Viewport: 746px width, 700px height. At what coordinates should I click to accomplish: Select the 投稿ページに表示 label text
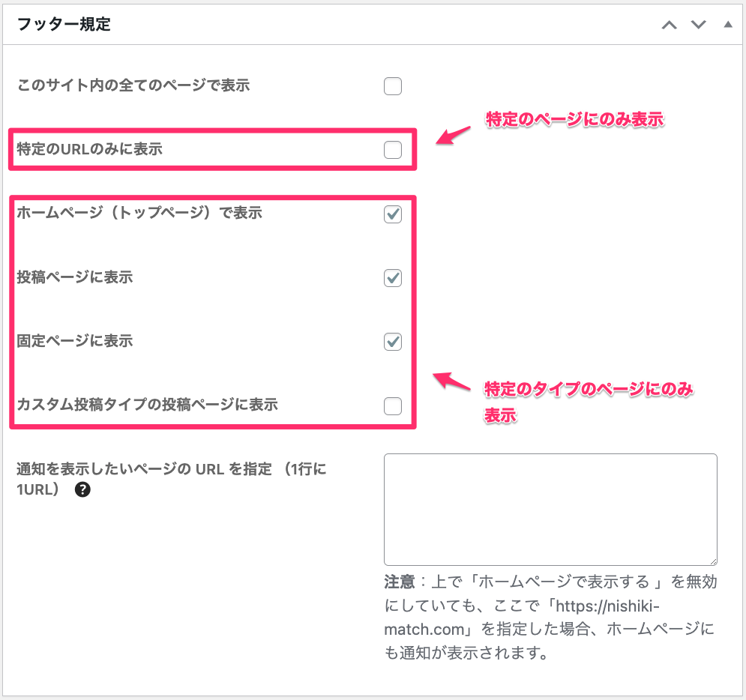click(75, 277)
